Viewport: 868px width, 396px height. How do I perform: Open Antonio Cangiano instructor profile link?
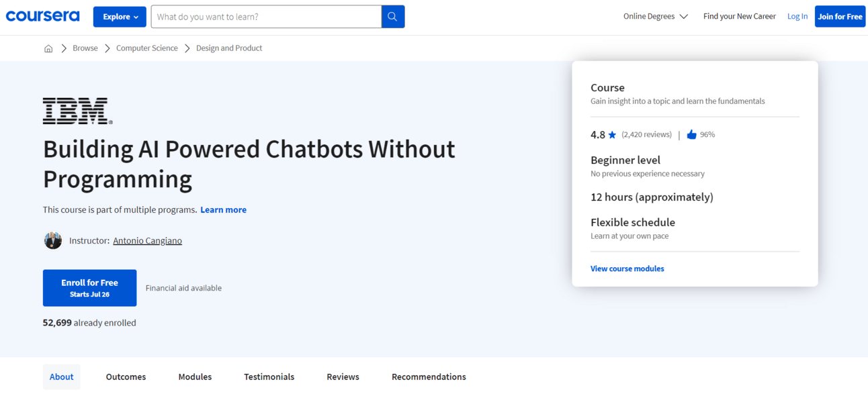click(147, 240)
